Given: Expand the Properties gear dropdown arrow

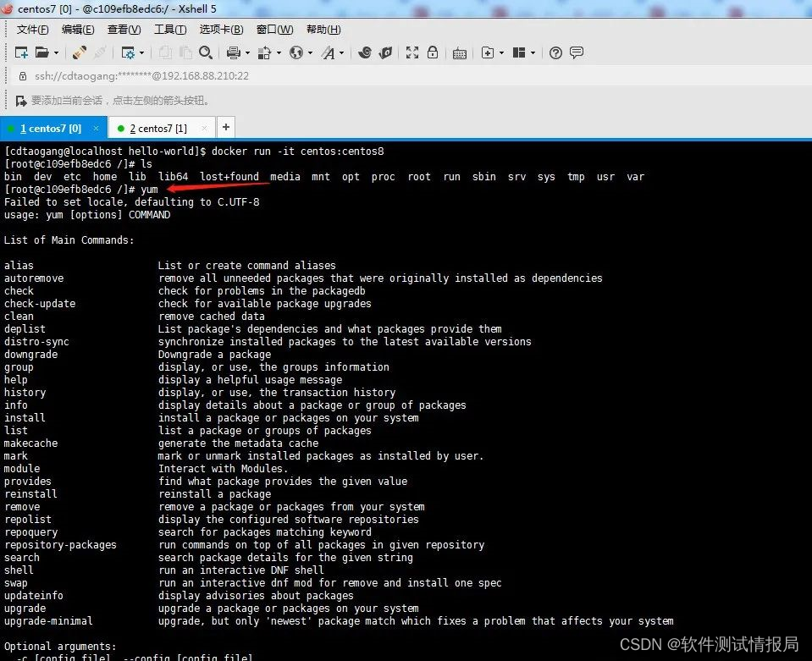Looking at the screenshot, I should [x=142, y=52].
